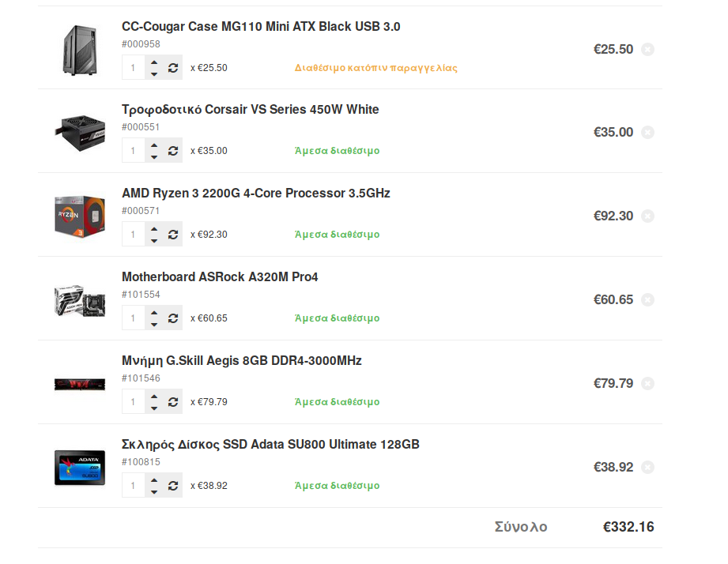Refresh quantity for Corsair VS 450W
The height and width of the screenshot is (564, 728).
[x=173, y=151]
